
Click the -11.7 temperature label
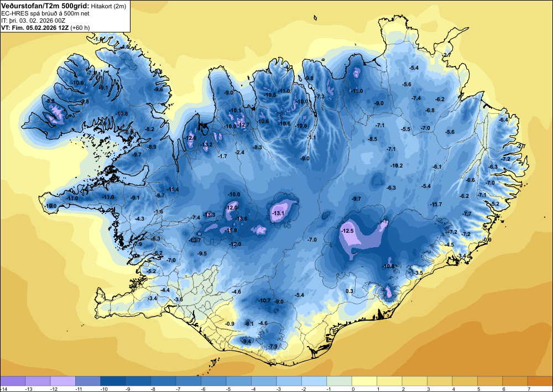coord(436,205)
